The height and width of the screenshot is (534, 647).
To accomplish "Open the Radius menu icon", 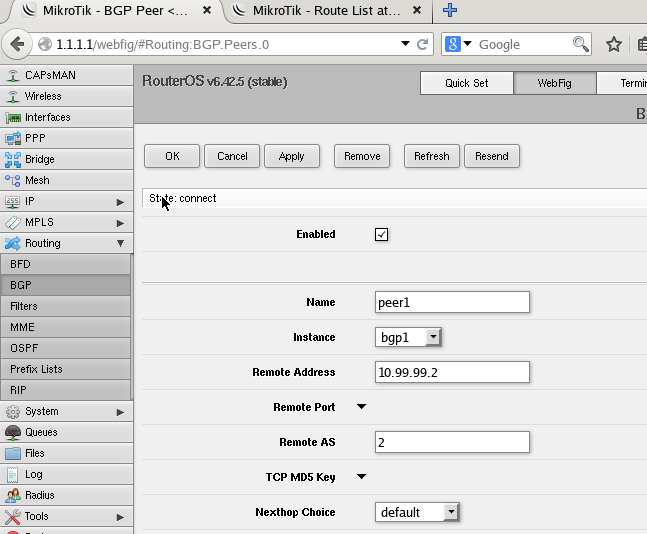I will click(x=13, y=495).
